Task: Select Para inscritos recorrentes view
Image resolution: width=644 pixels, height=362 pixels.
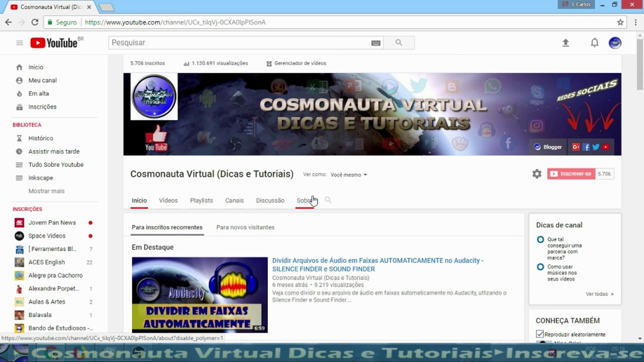Action: tap(167, 227)
